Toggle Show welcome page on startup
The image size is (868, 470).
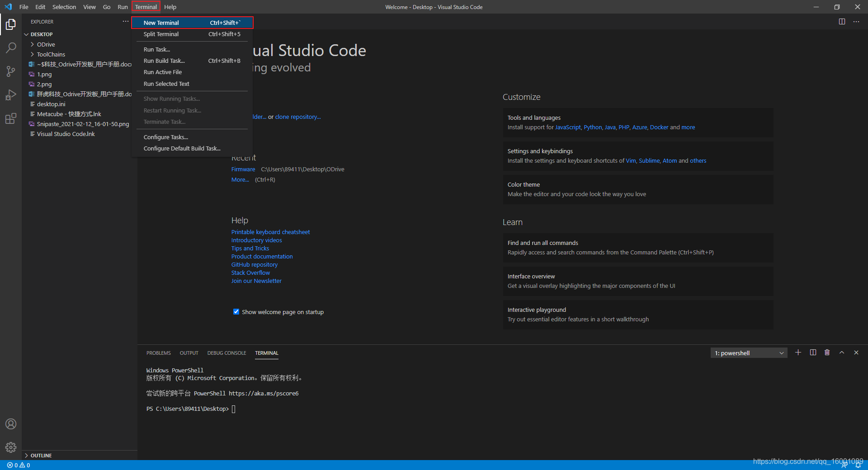pyautogui.click(x=236, y=312)
